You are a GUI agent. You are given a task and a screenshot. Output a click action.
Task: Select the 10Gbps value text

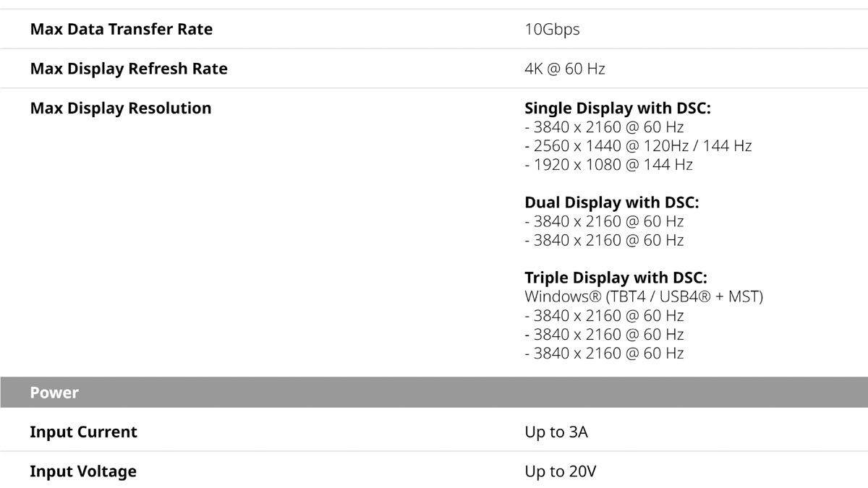[552, 30]
